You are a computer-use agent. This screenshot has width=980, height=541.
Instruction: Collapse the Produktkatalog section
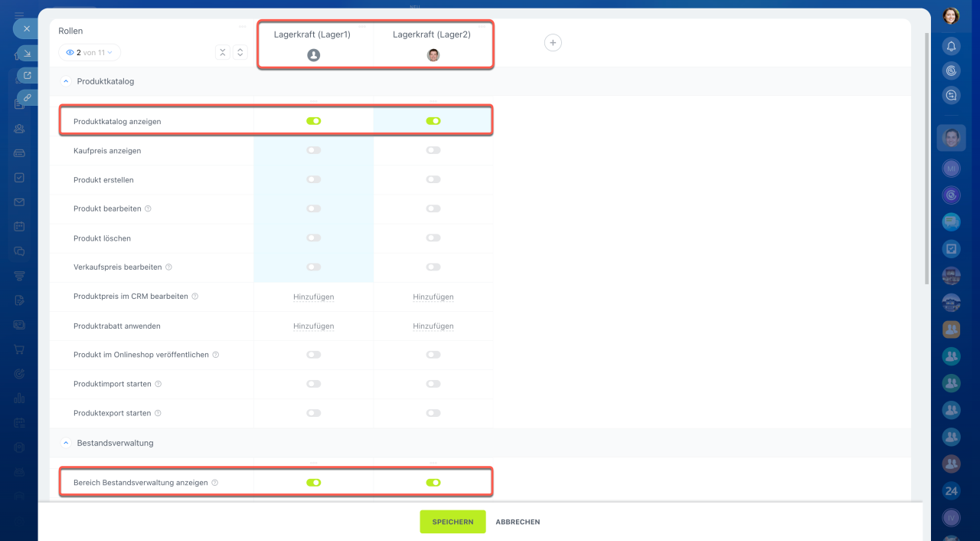pyautogui.click(x=65, y=81)
